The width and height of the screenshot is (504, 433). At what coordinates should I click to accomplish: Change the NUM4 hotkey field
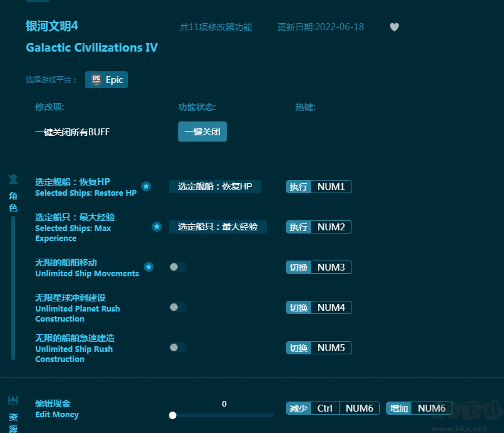[331, 308]
